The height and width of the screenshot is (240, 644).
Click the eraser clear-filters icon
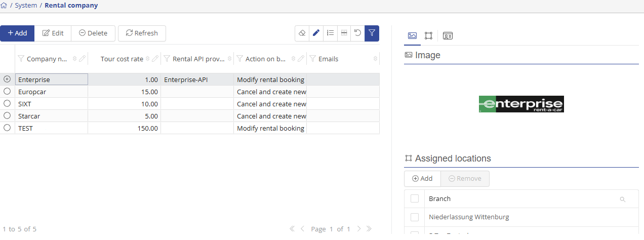coord(302,33)
